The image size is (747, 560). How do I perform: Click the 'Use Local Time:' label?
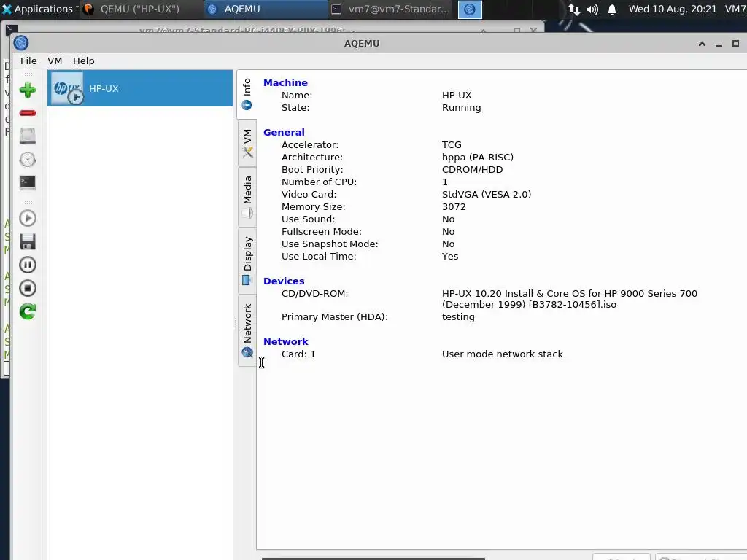coord(319,256)
